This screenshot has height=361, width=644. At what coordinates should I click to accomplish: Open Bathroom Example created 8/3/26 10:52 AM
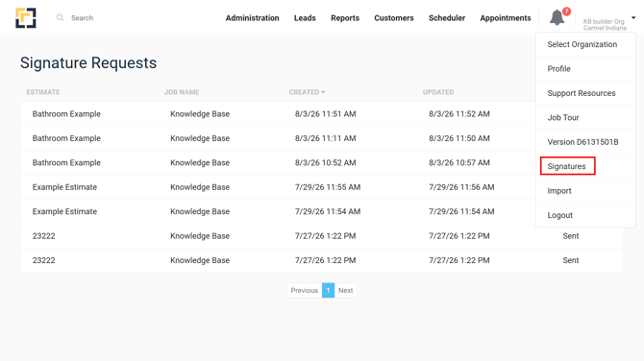[66, 163]
